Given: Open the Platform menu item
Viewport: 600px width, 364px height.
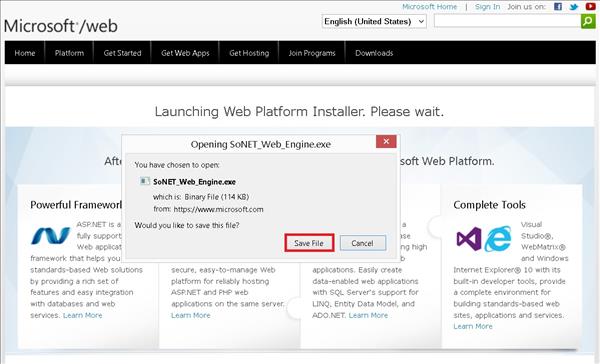Looking at the screenshot, I should pos(69,53).
